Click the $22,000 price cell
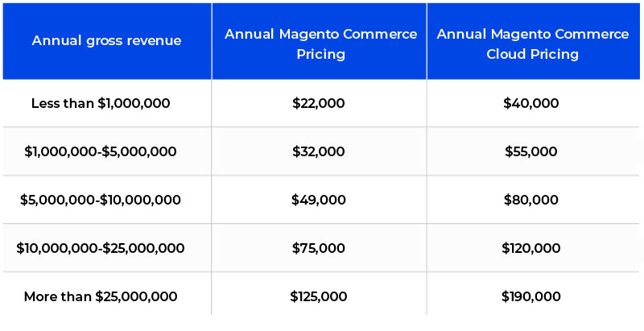 tap(319, 104)
